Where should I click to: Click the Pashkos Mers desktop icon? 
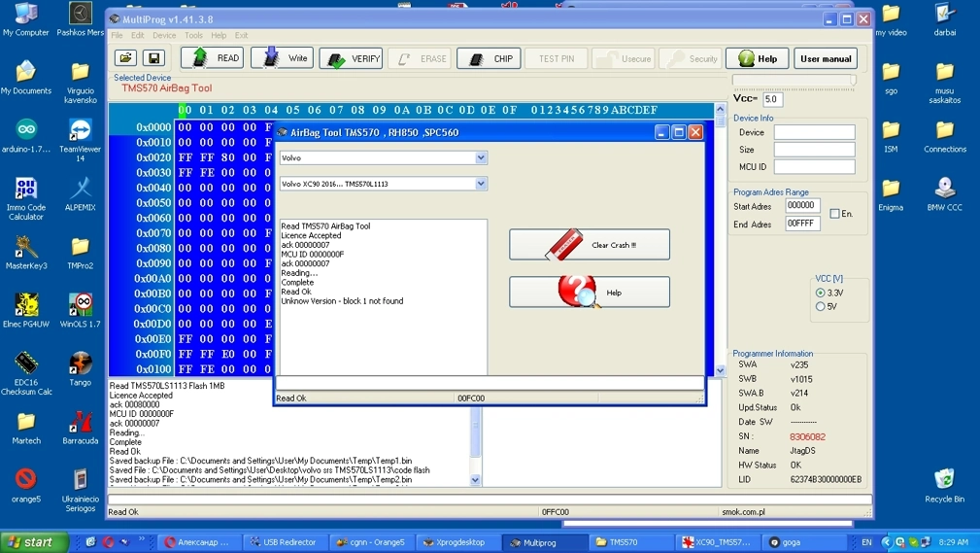[80, 19]
